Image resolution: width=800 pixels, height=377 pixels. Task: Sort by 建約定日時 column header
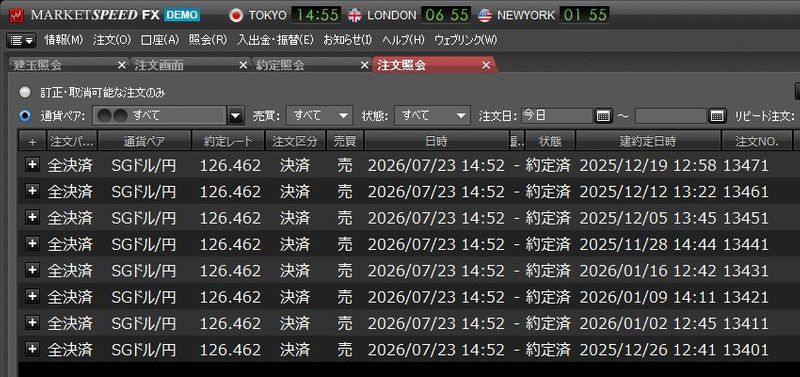point(648,141)
